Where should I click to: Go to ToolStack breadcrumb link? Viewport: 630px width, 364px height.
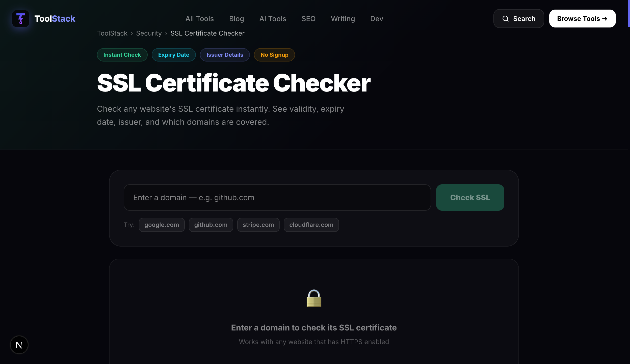click(112, 33)
